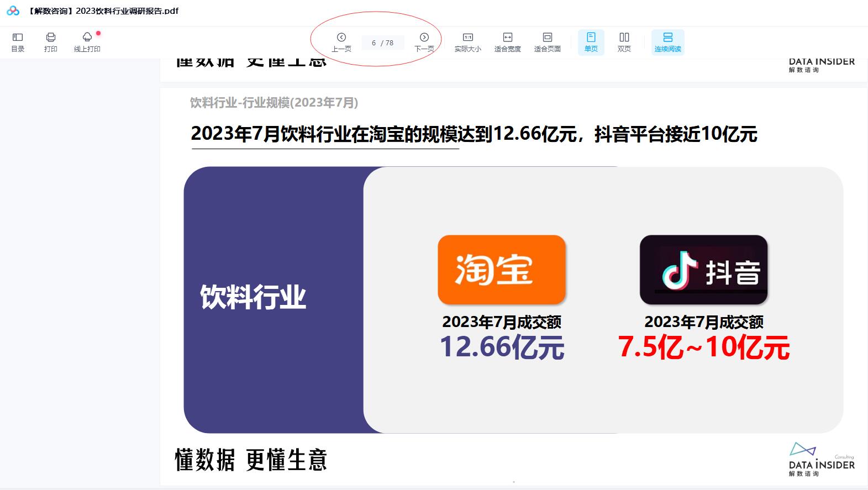Screen dimensions: 868x490
Task: Choose 适合页面 fit page view
Action: 547,42
